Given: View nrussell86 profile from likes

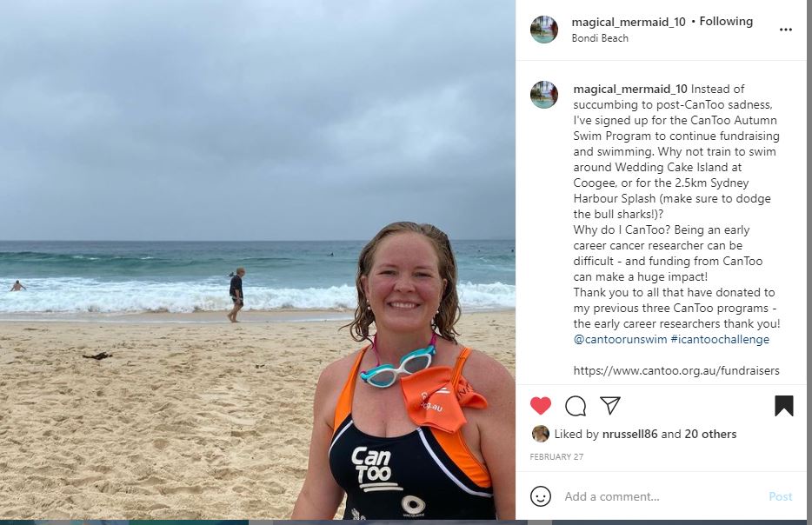Looking at the screenshot, I should [629, 434].
